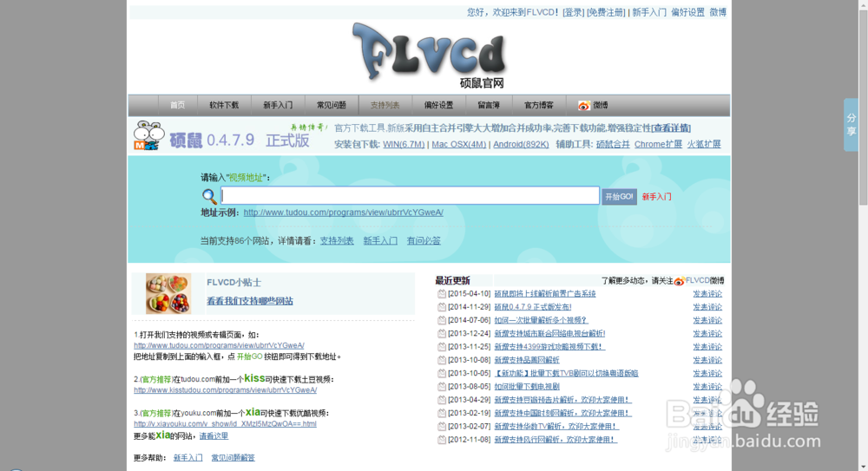Click the note icon for 2013-02-19 entry
This screenshot has width=868, height=471.
click(442, 414)
